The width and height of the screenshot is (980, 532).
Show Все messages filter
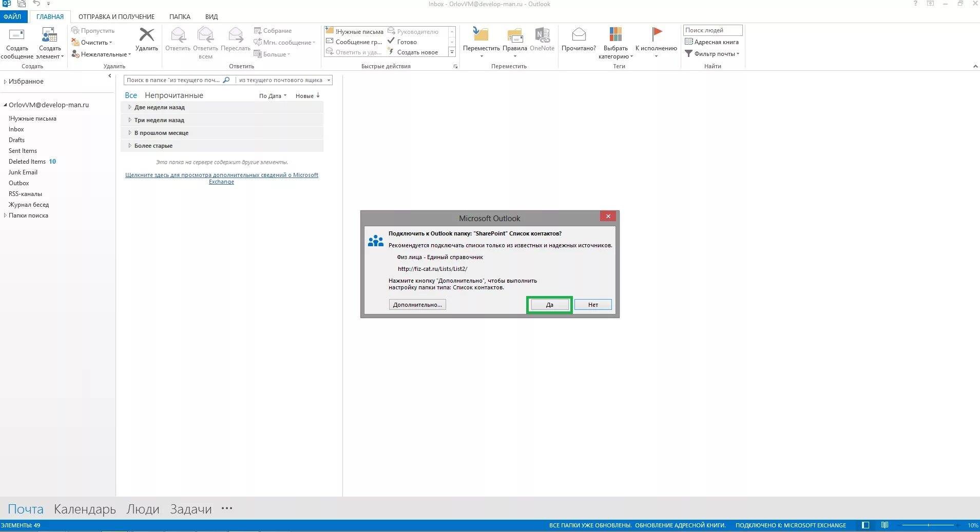pyautogui.click(x=131, y=95)
